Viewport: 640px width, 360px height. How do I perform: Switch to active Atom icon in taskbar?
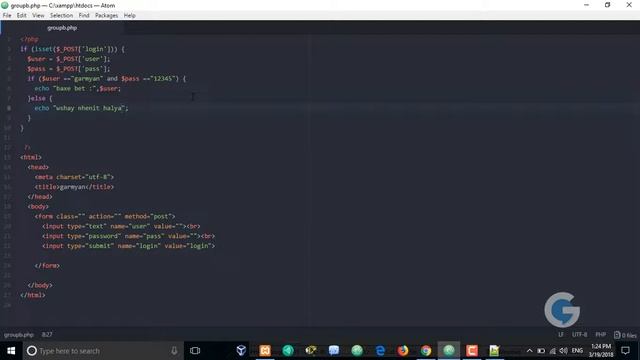click(449, 350)
